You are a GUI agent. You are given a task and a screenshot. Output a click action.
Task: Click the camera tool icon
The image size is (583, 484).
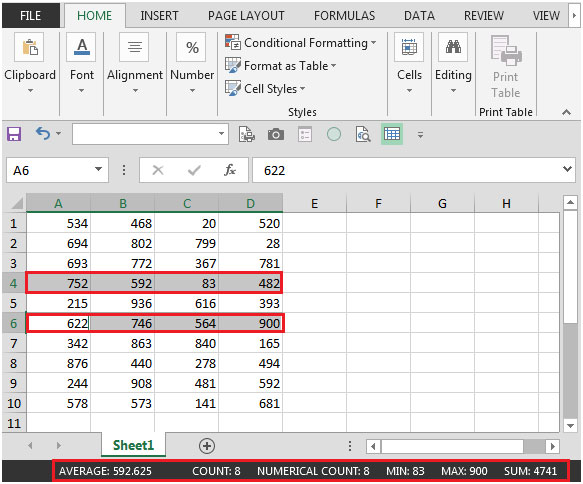pyautogui.click(x=276, y=134)
